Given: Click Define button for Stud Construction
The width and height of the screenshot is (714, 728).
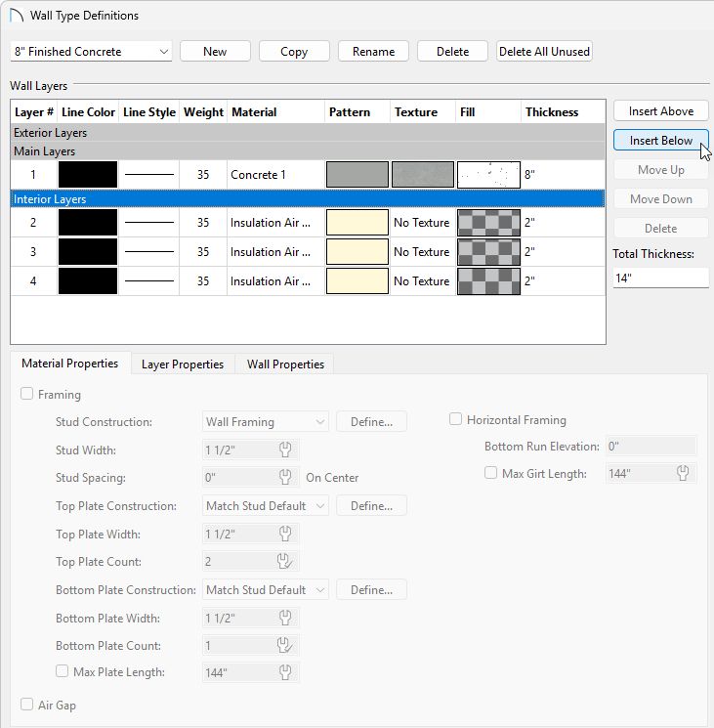Looking at the screenshot, I should [371, 421].
